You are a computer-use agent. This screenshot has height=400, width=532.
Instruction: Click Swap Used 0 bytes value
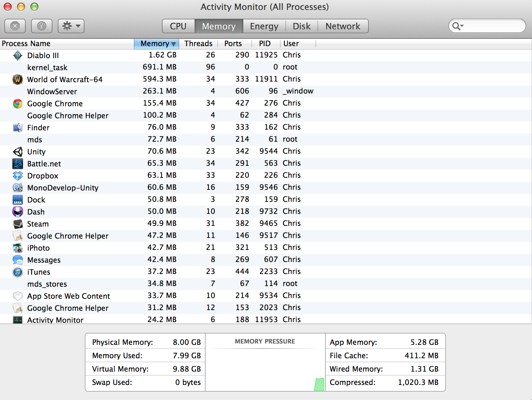[x=188, y=382]
